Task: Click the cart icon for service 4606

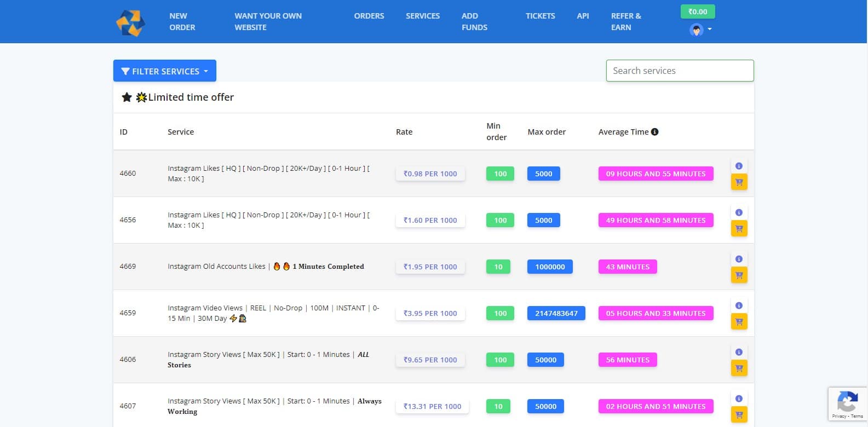Action: 739,368
